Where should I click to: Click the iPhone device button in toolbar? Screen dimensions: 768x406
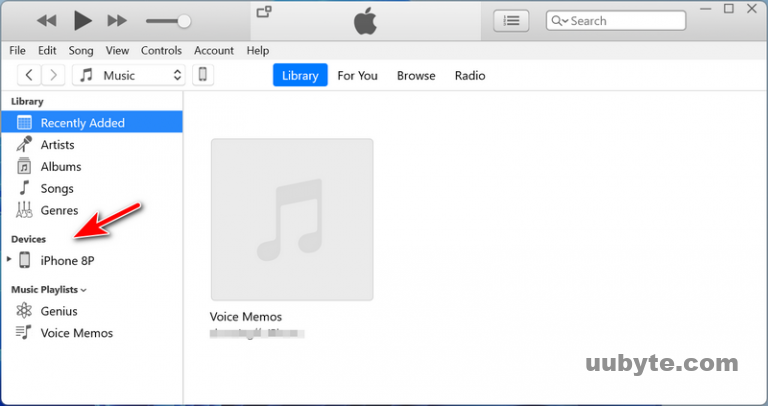pyautogui.click(x=203, y=75)
